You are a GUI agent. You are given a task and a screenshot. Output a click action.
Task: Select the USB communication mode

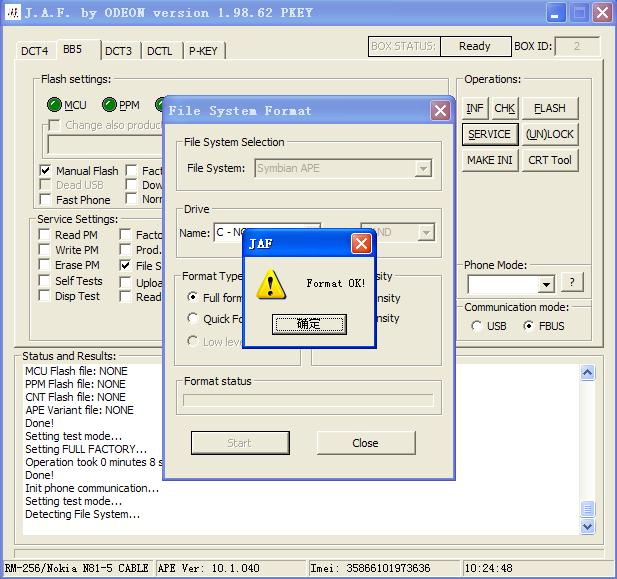pos(477,326)
